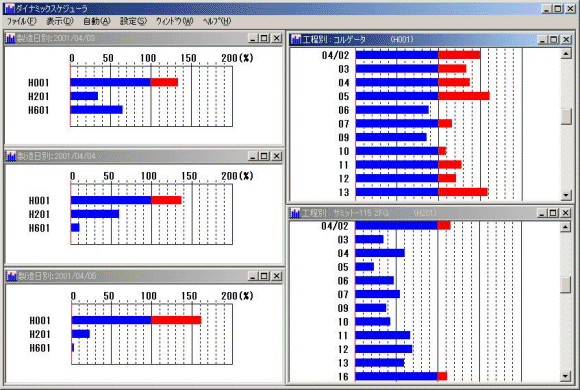
Task: Click scroll-down arrow in コルゲータ H001 window
Action: click(566, 195)
